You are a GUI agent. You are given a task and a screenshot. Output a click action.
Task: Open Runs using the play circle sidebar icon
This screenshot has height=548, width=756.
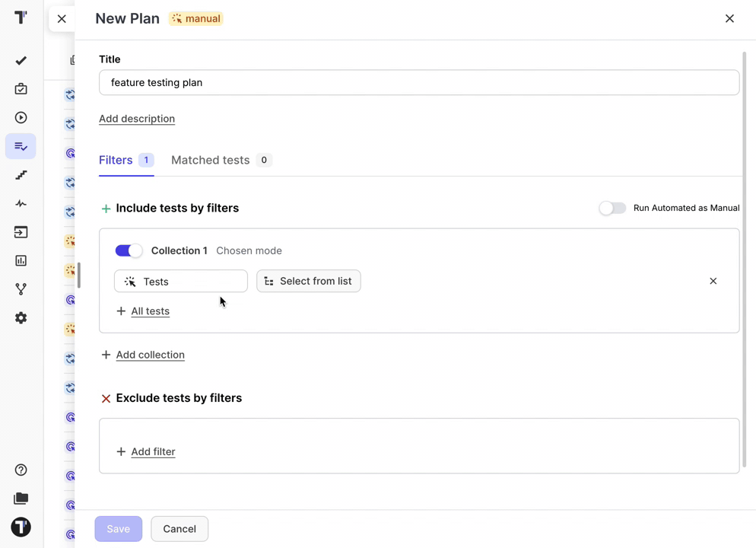click(x=21, y=117)
